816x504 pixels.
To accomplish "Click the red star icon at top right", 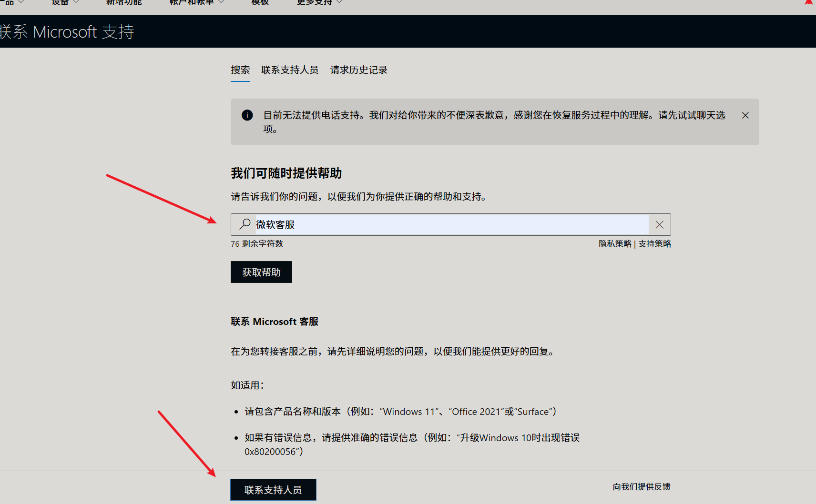I will (809, 2).
